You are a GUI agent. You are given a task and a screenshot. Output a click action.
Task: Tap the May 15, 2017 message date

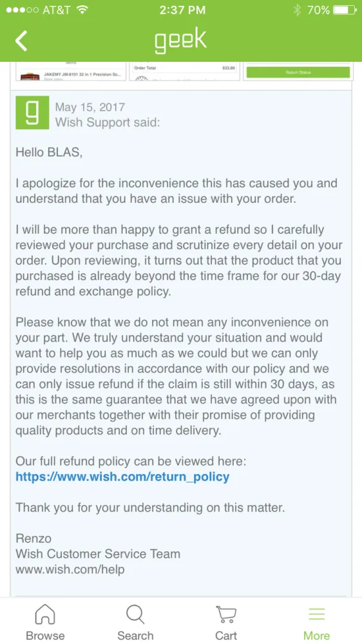[90, 107]
